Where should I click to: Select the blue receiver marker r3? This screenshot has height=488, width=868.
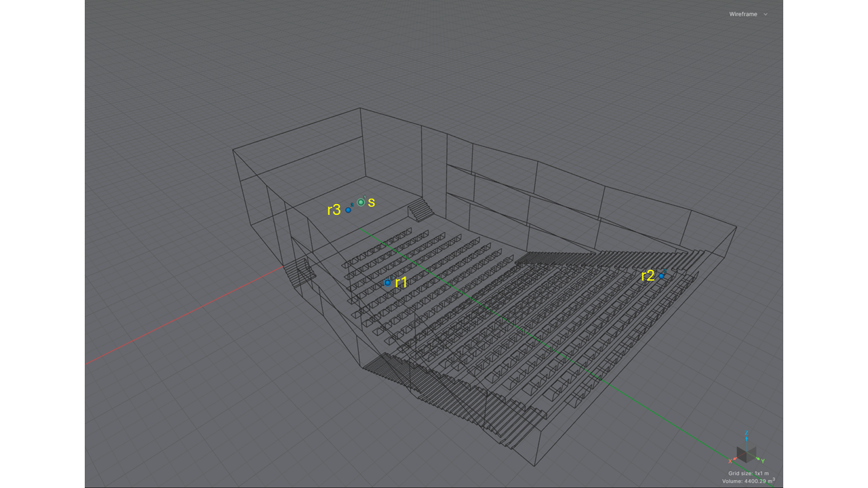tap(348, 210)
